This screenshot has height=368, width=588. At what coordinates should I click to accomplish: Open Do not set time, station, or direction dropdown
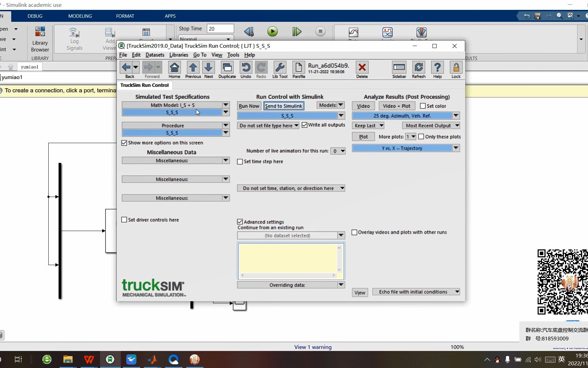tap(291, 188)
